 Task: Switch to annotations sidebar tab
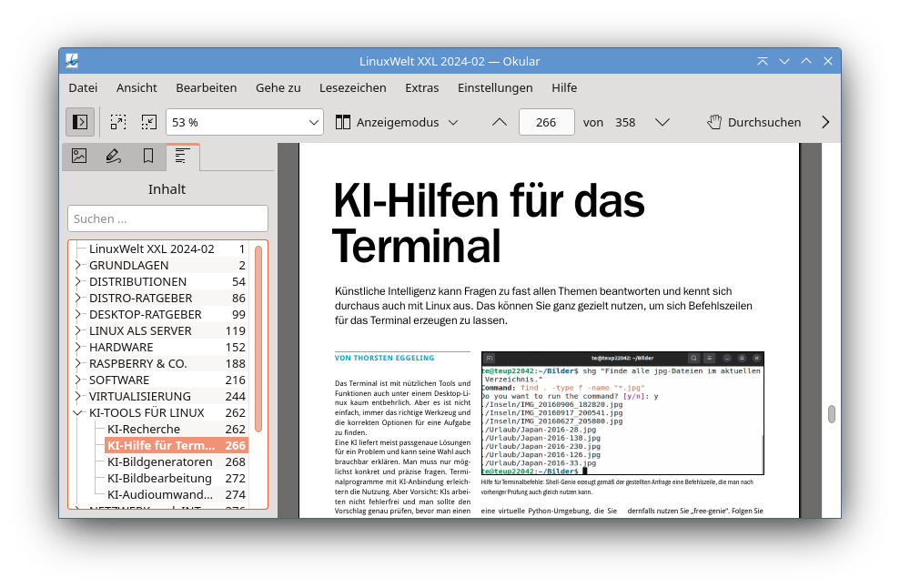[x=114, y=157]
